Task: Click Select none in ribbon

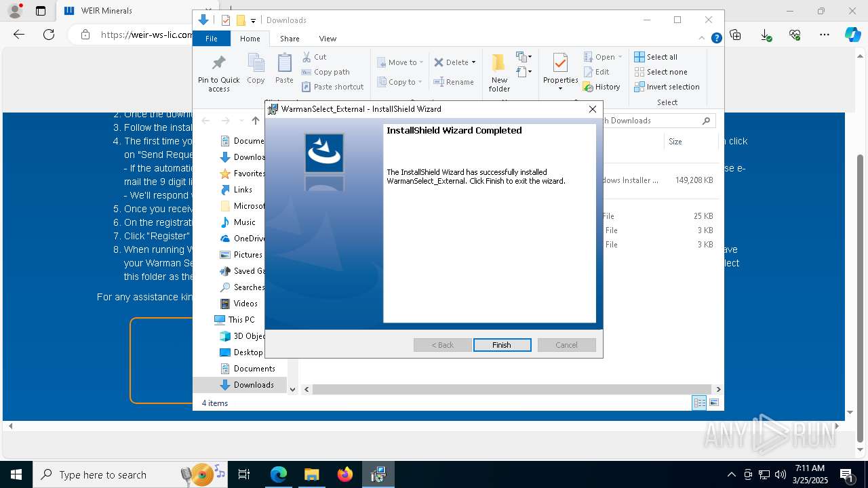Action: 660,72
